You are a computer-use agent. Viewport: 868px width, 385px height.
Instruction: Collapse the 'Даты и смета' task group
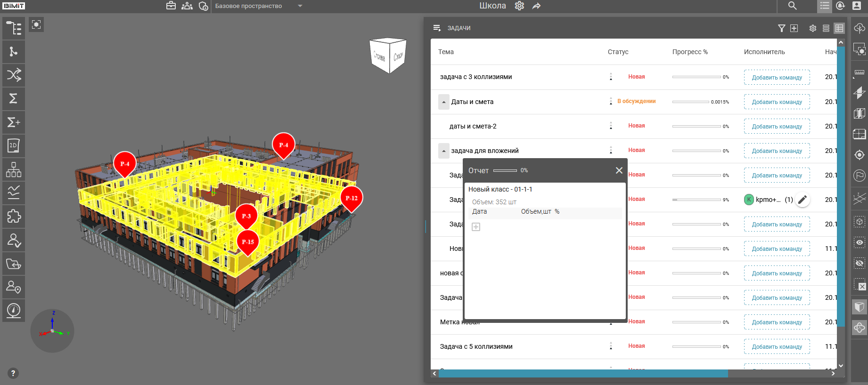coord(444,102)
